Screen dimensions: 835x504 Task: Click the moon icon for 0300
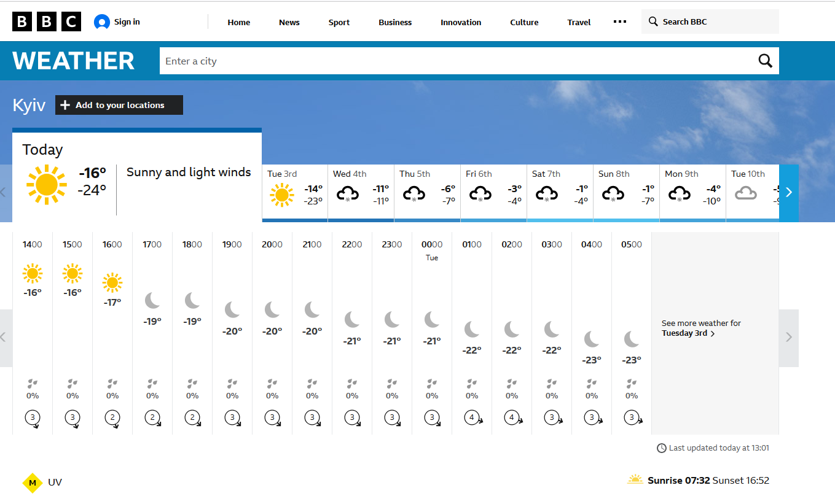tap(552, 329)
